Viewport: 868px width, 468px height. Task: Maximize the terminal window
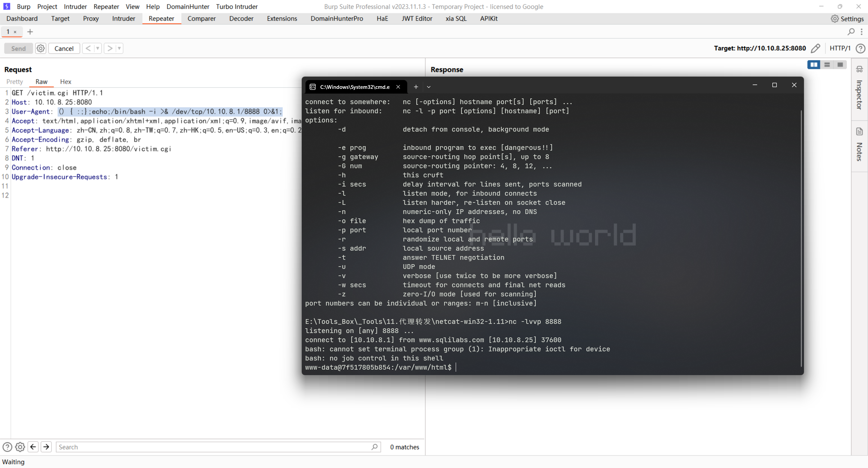(x=774, y=85)
